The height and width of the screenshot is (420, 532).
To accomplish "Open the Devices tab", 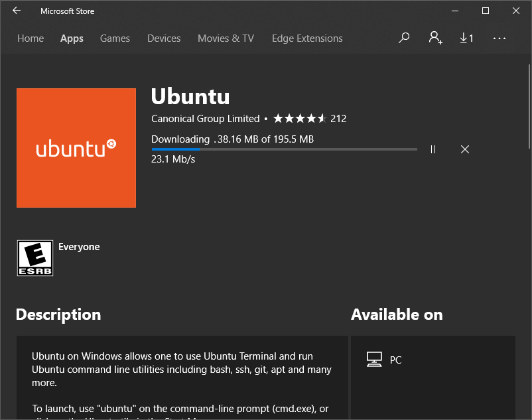I will 164,38.
